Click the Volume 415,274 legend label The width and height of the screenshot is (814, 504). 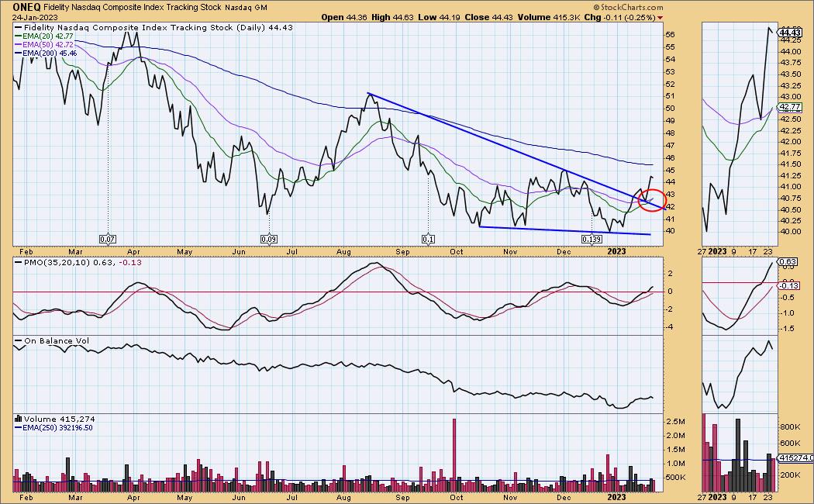point(59,419)
